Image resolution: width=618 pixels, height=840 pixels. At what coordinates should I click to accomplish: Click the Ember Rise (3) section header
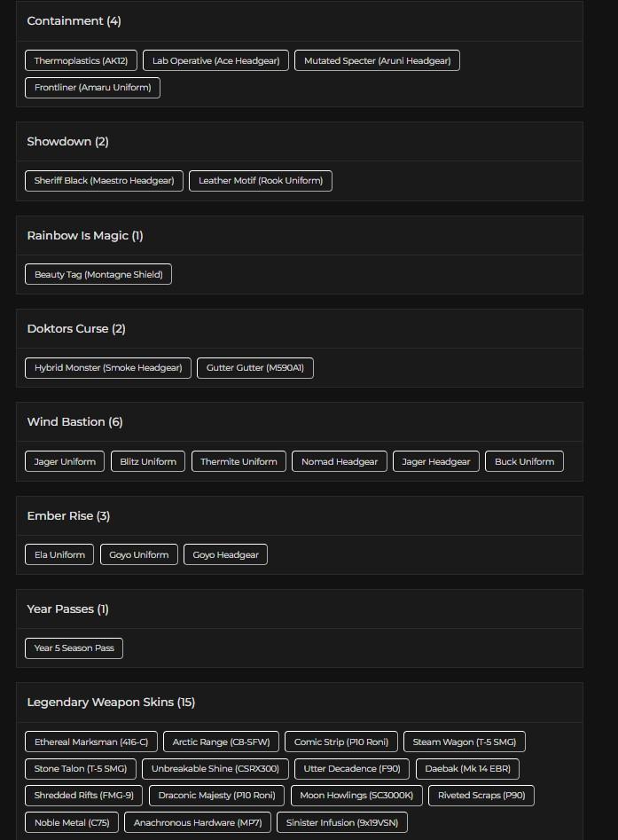[x=68, y=516]
